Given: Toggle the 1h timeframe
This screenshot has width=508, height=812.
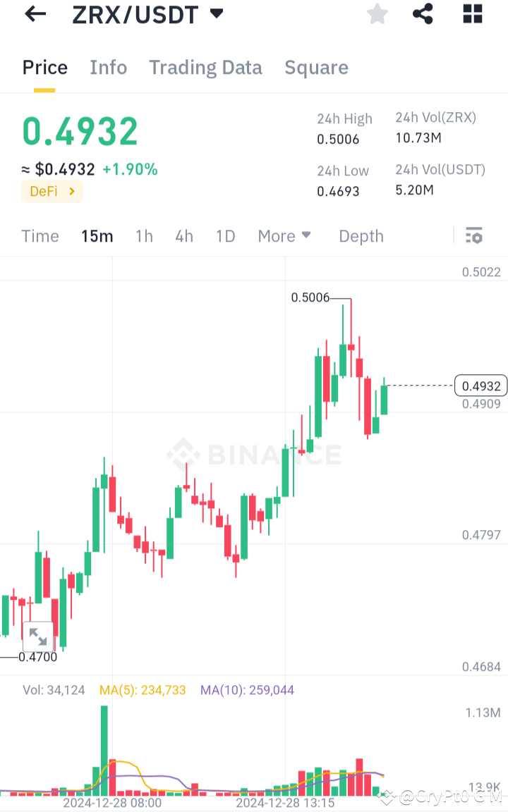Looking at the screenshot, I should point(144,236).
